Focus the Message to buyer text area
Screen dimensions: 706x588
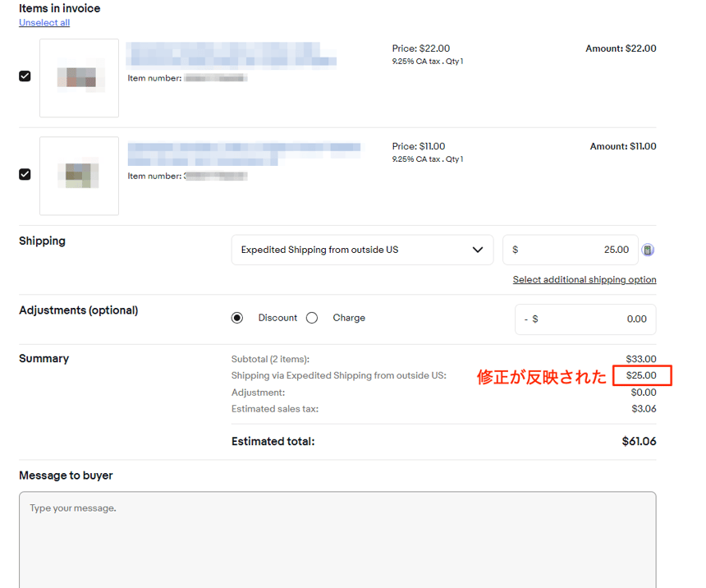[x=337, y=539]
